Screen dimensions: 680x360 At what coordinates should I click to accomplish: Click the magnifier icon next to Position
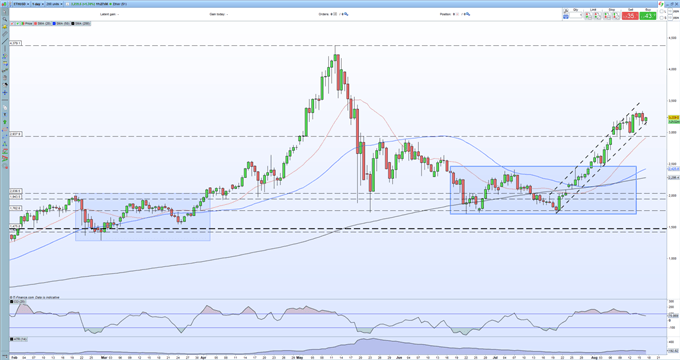pyautogui.click(x=468, y=14)
